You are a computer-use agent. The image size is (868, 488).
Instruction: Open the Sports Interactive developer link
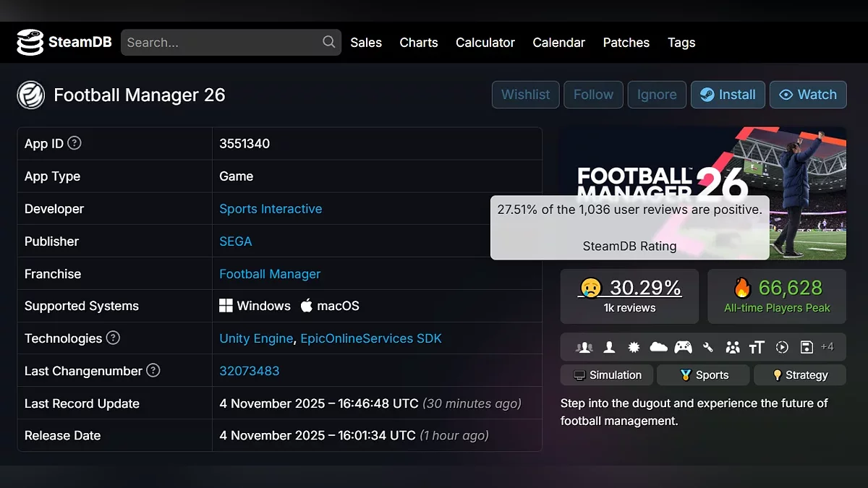(x=271, y=209)
